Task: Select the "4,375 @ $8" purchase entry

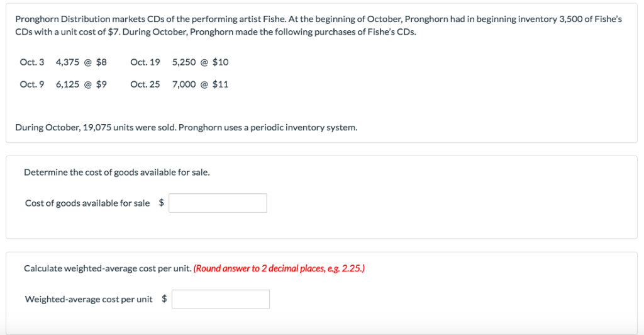Action: pos(81,62)
